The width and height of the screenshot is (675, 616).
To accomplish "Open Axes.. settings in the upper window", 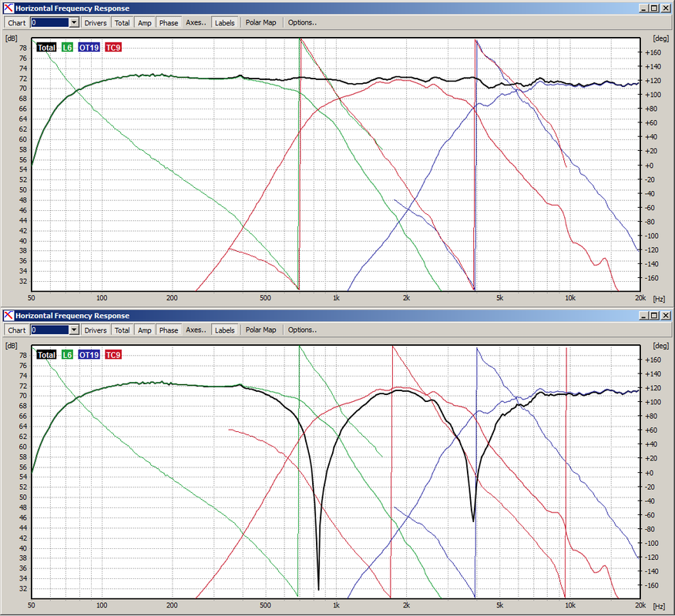I will [x=196, y=22].
